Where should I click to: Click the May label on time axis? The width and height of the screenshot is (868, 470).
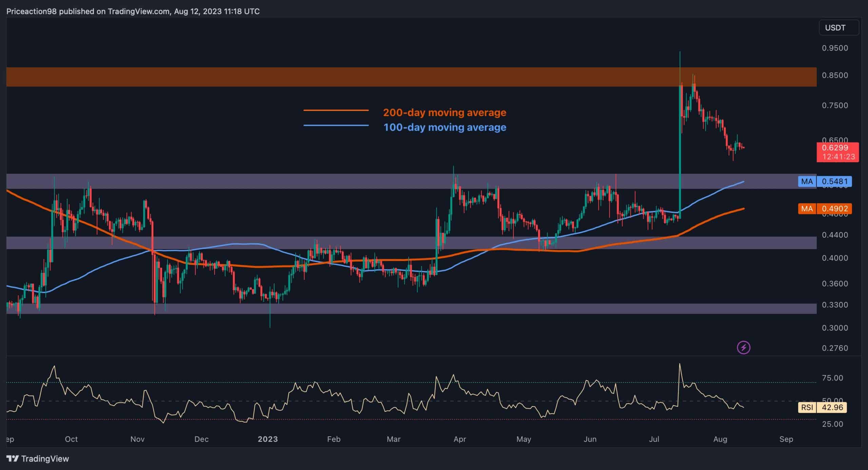point(524,439)
